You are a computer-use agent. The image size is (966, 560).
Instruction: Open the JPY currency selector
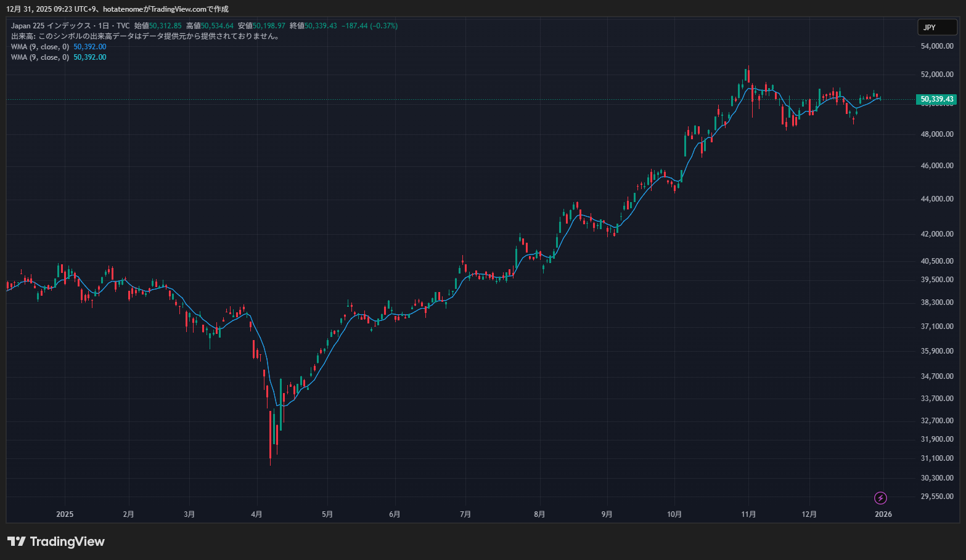click(936, 27)
